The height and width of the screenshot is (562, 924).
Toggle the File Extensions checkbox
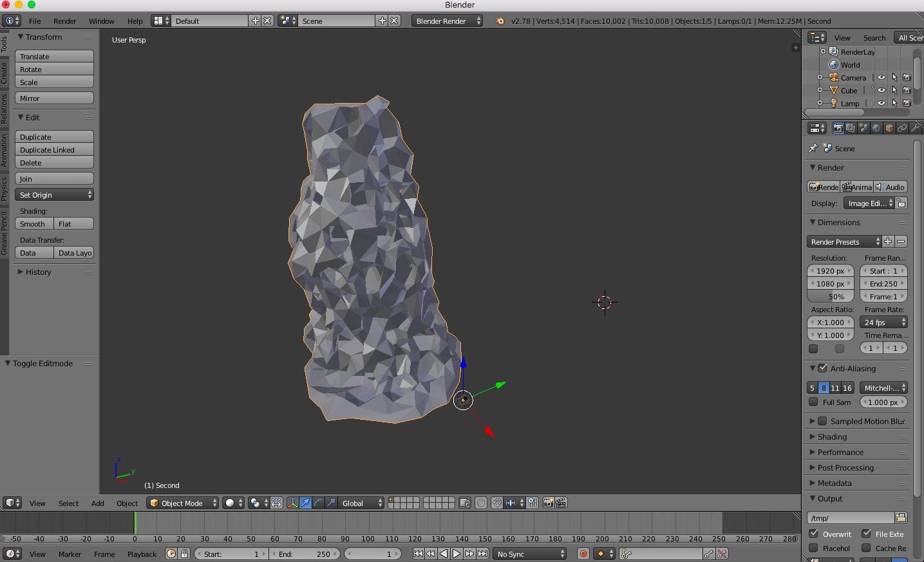pos(867,534)
